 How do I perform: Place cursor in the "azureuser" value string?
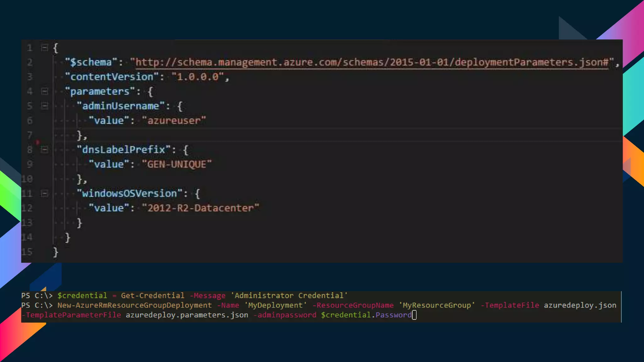tap(174, 121)
